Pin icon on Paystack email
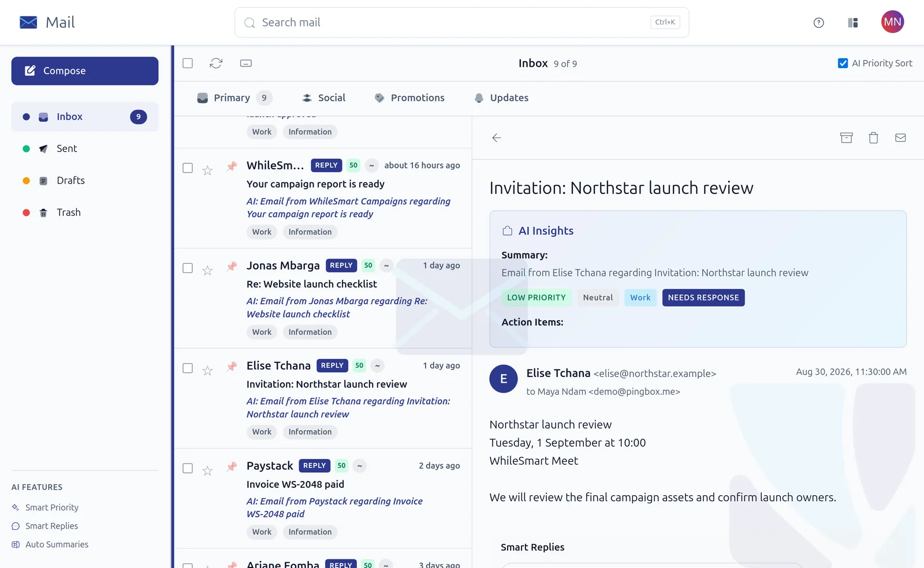 [232, 466]
